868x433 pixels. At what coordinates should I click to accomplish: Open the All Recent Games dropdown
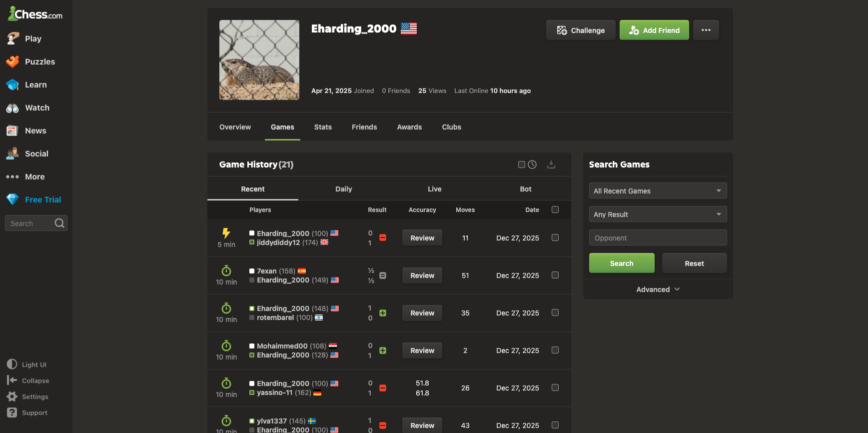coord(657,191)
